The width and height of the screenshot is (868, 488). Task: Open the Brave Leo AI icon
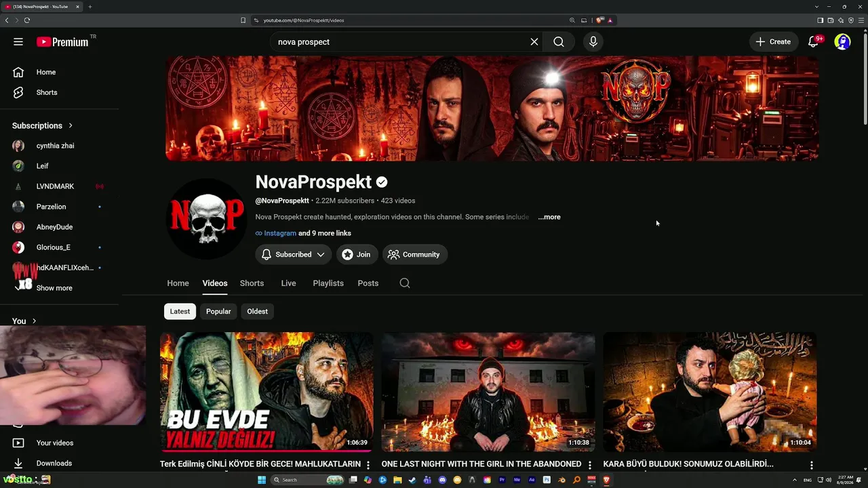pyautogui.click(x=841, y=20)
